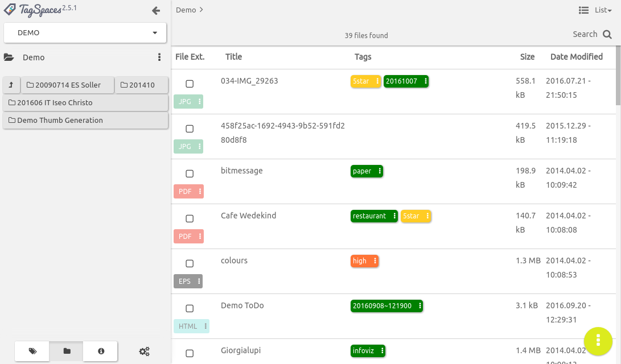Click PDF extension button of Cafe Wedekind
Image resolution: width=621 pixels, height=364 pixels.
(188, 236)
